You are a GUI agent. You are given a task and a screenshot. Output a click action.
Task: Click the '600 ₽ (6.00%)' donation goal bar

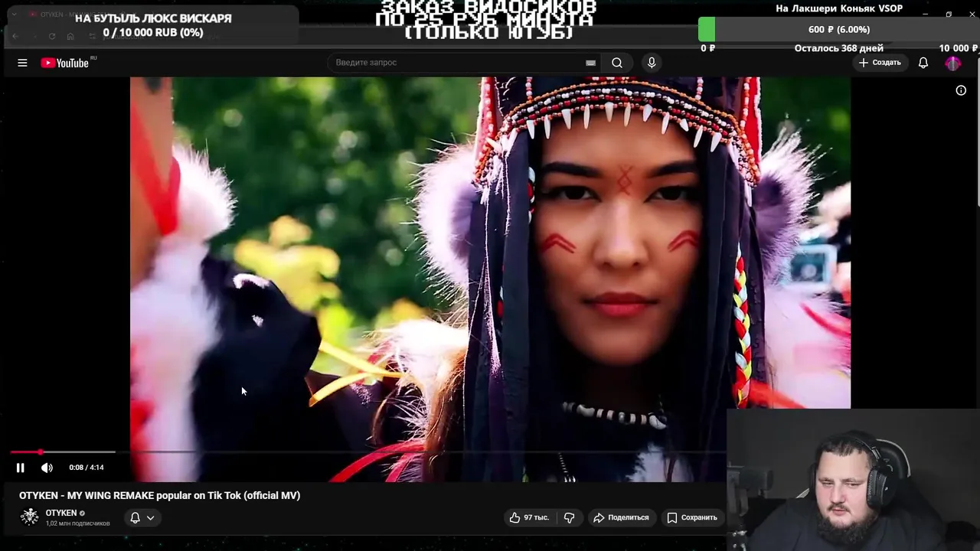(838, 29)
